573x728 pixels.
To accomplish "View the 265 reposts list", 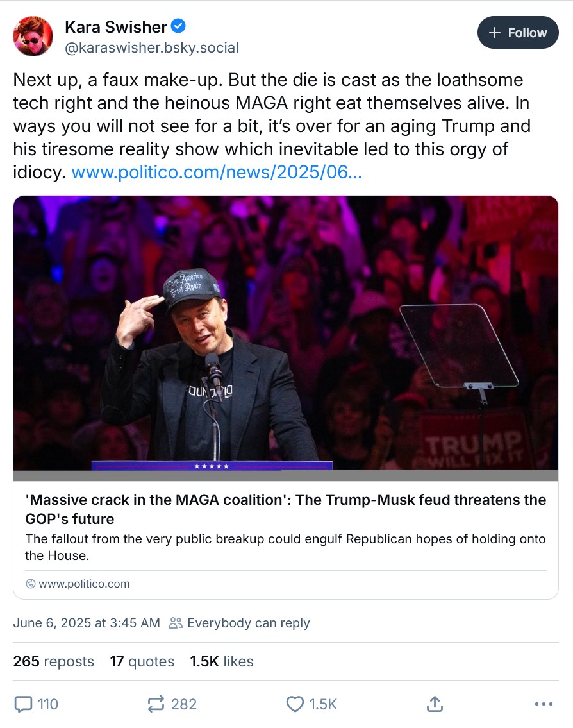I will [x=53, y=661].
